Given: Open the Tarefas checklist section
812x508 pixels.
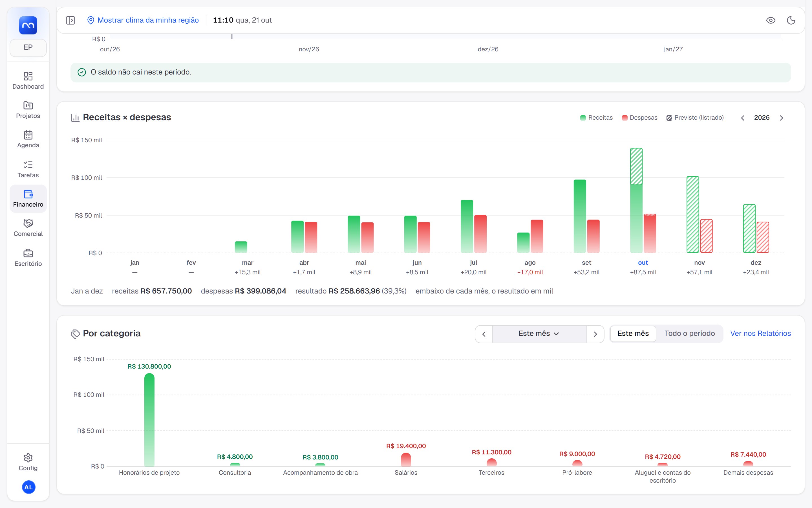Looking at the screenshot, I should pyautogui.click(x=28, y=169).
